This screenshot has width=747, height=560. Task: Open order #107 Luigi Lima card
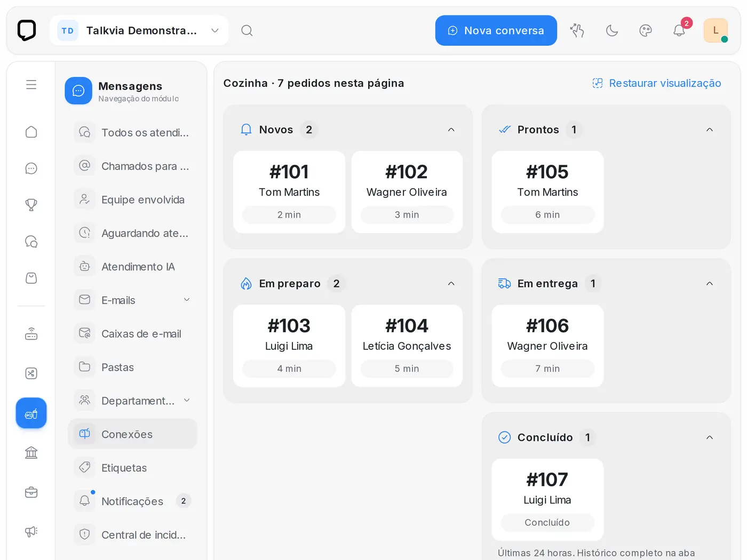(547, 500)
